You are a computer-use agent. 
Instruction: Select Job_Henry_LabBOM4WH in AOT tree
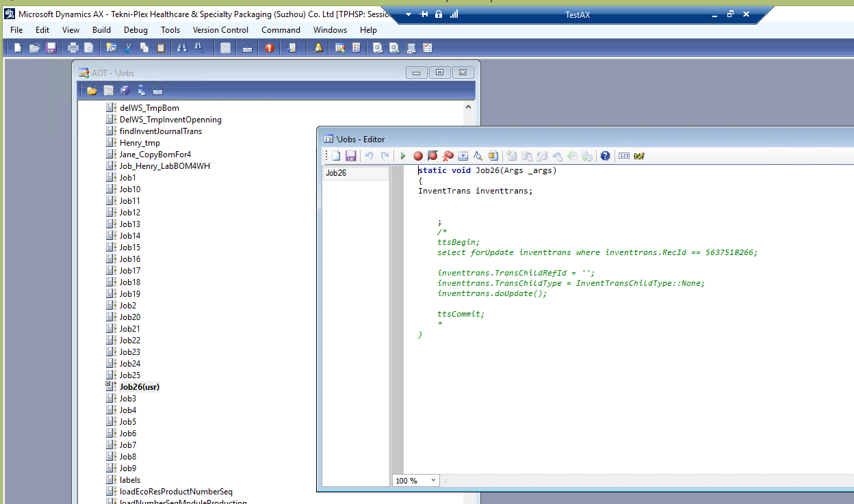[164, 166]
